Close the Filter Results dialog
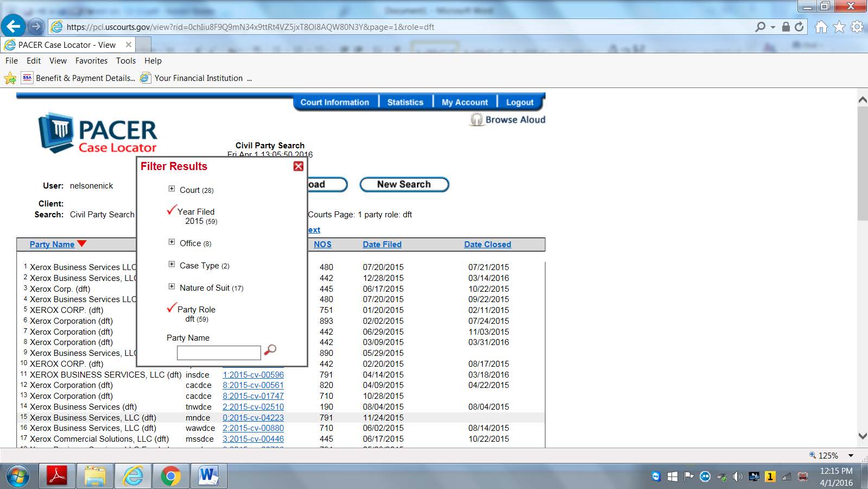Viewport: 868px width, 489px height. tap(298, 166)
